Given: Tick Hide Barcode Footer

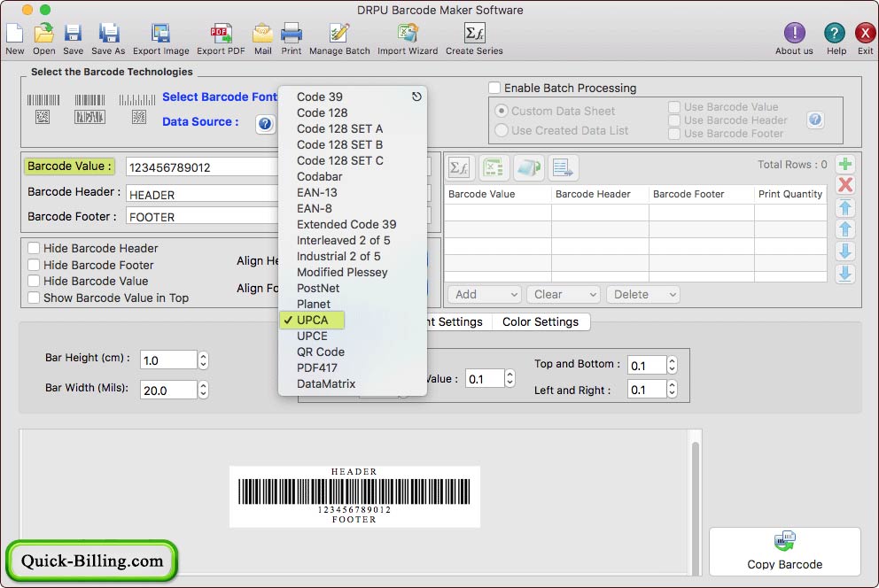Looking at the screenshot, I should pos(35,265).
